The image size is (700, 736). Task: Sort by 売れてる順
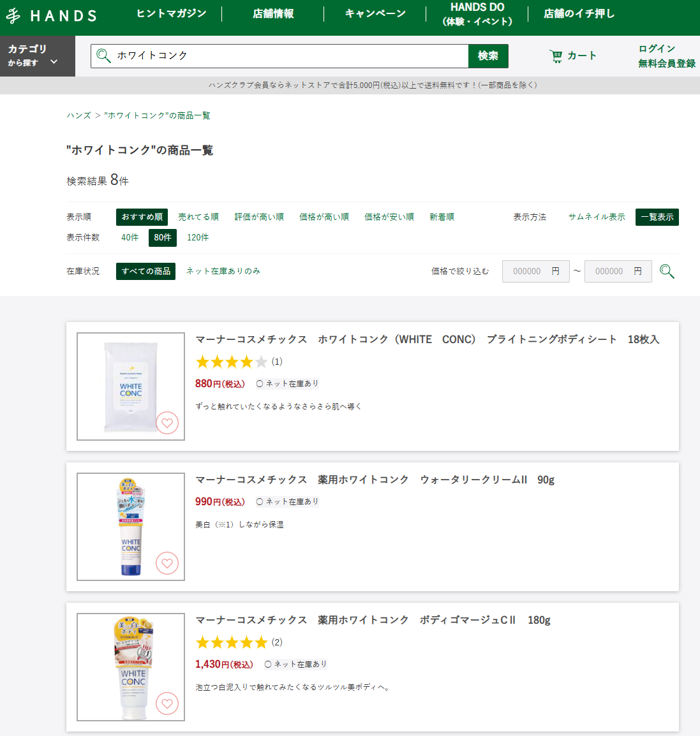(198, 217)
